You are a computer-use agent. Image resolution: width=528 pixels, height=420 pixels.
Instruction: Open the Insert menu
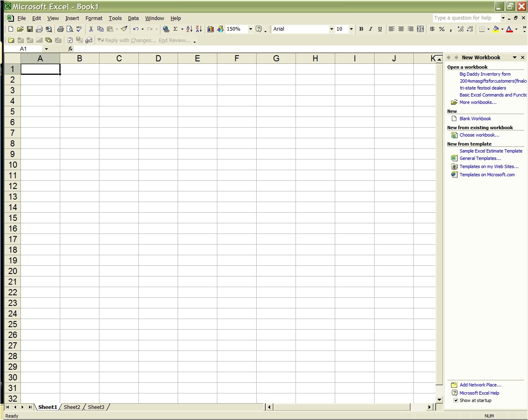pyautogui.click(x=72, y=18)
